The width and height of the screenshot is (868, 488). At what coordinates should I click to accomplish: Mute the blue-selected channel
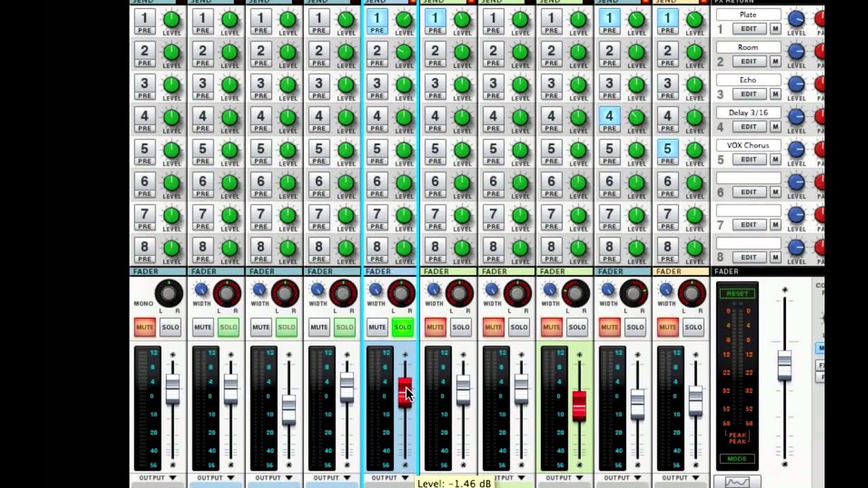point(377,327)
